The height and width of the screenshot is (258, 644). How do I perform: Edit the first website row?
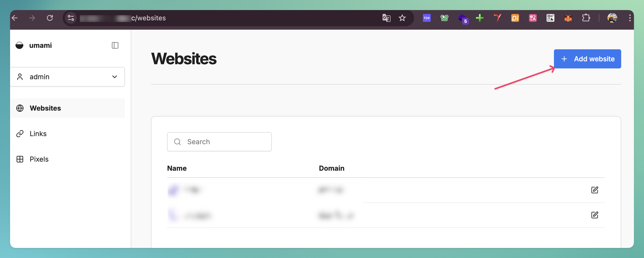point(594,190)
